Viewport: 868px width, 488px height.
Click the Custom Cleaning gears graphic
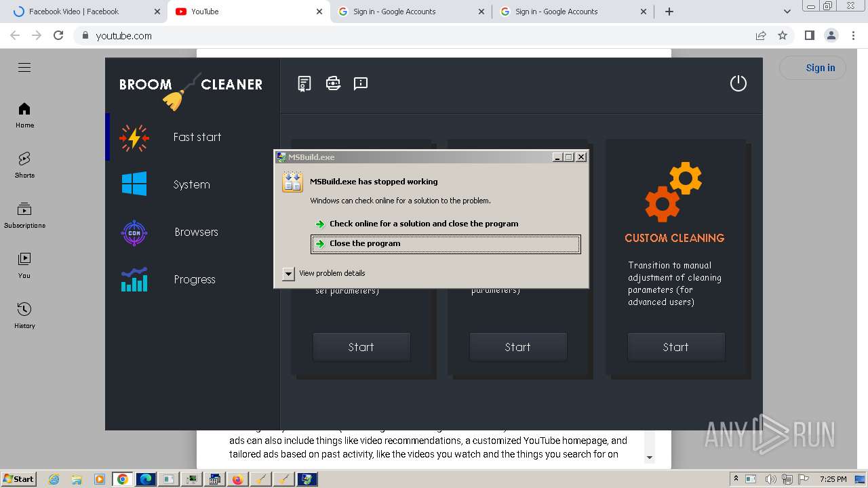pyautogui.click(x=673, y=192)
